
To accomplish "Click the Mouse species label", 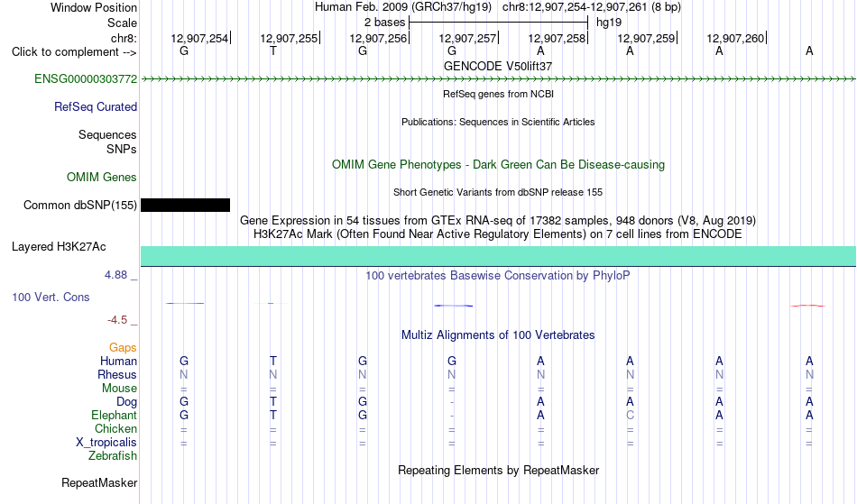I will pos(119,389).
